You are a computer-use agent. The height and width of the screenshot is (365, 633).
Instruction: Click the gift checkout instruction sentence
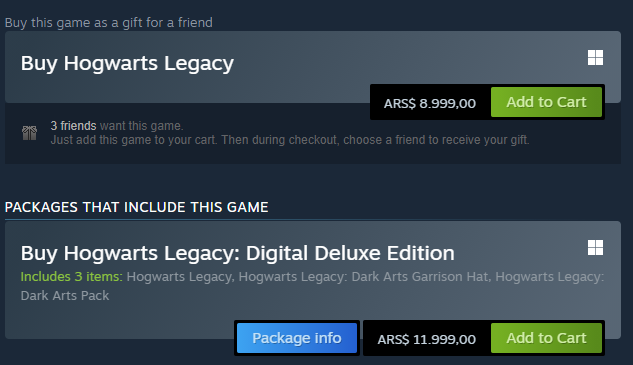point(290,140)
